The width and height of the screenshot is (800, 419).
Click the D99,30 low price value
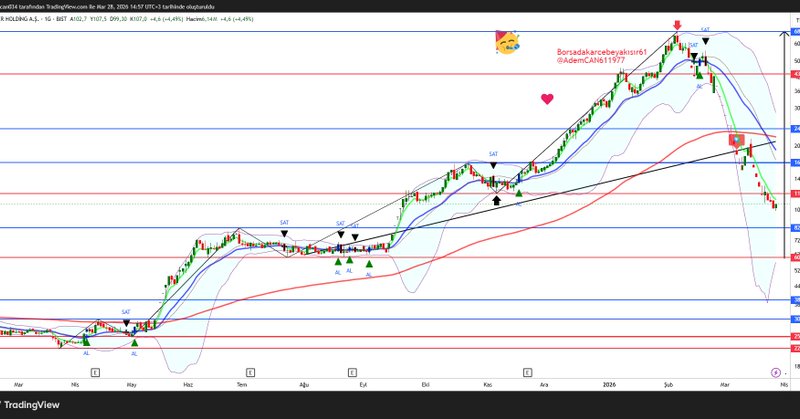pos(118,19)
